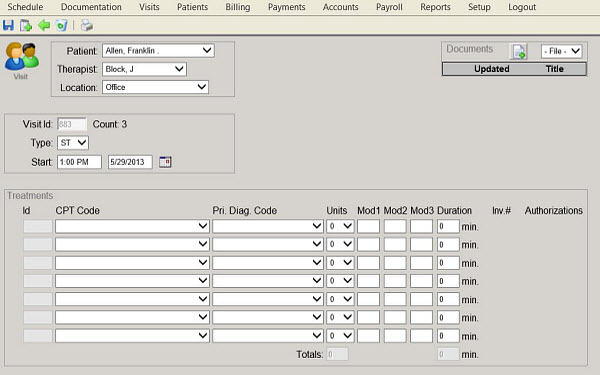The height and width of the screenshot is (375, 600).
Task: Expand the Patient dropdown showing Allen, Franklin
Action: click(x=158, y=51)
